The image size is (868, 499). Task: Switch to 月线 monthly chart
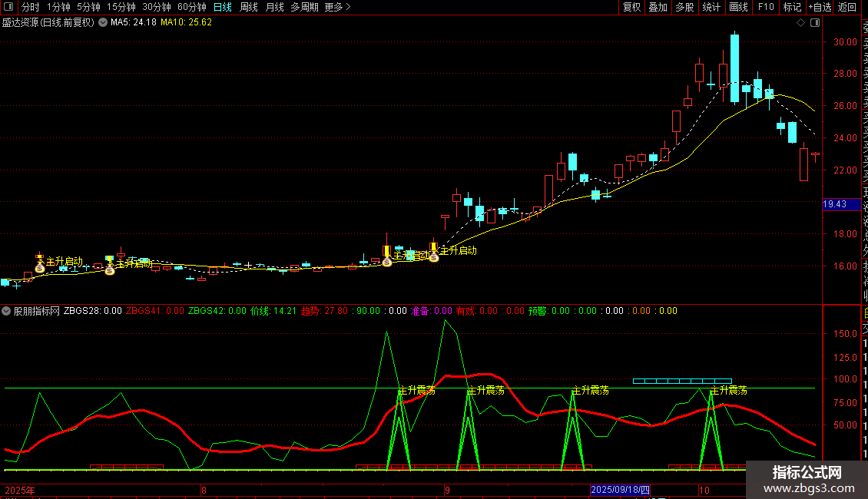(x=274, y=7)
